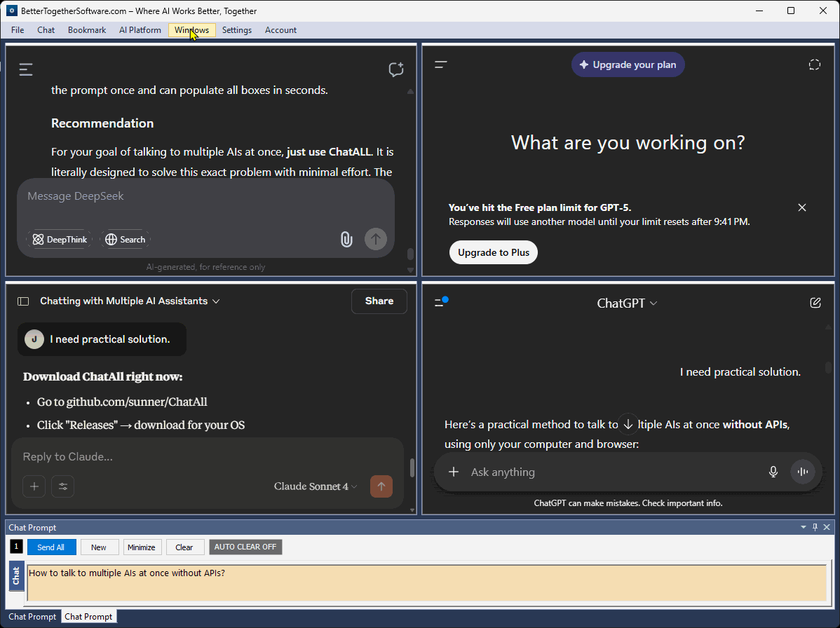This screenshot has height=628, width=840.
Task: Click Upgrade your plan button
Action: click(x=628, y=64)
